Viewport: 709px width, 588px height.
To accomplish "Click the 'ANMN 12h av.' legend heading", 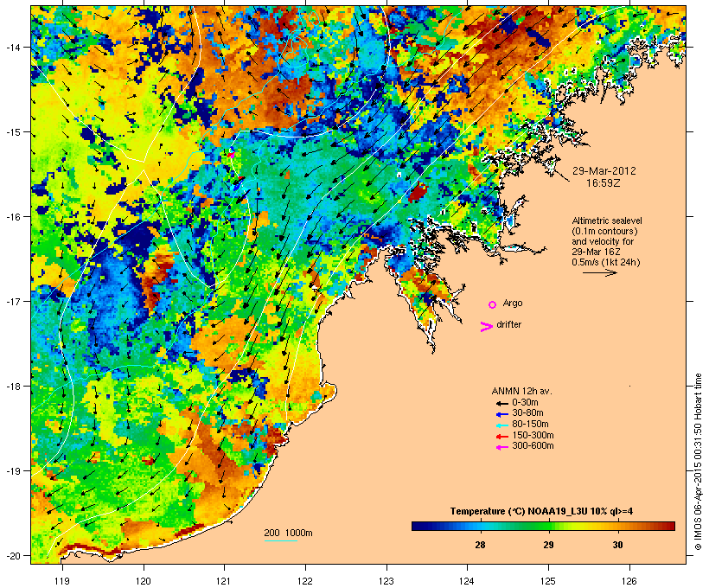I will point(521,391).
